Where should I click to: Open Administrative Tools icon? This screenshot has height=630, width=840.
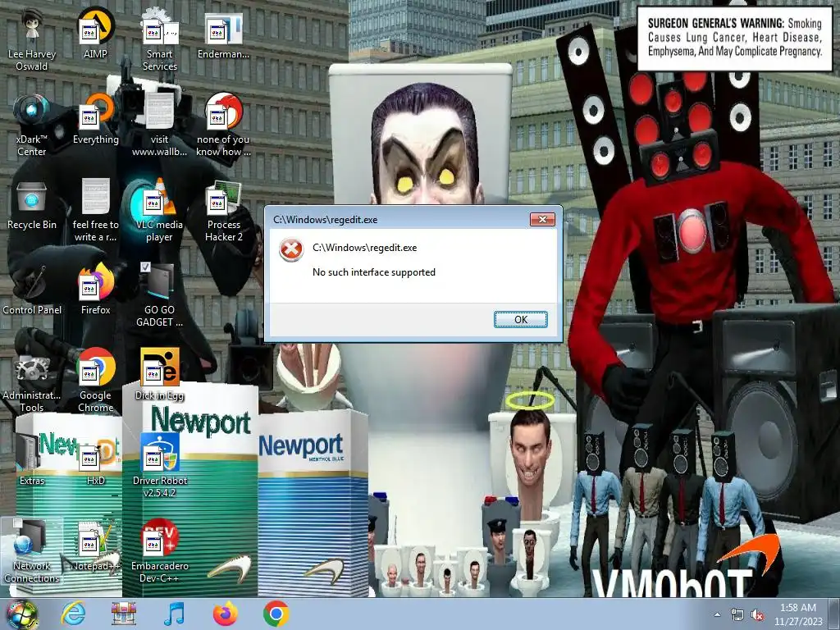(32, 381)
